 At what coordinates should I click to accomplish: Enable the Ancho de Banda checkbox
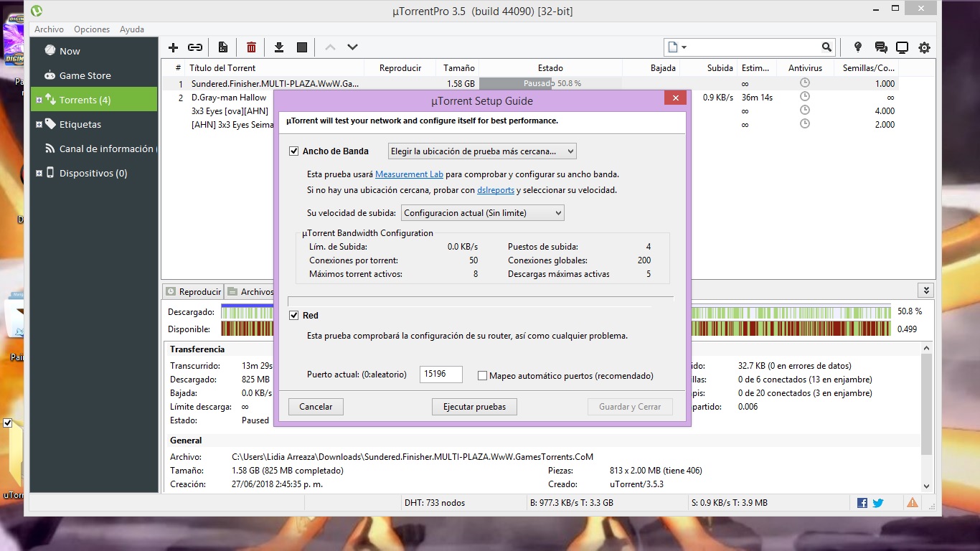click(x=293, y=151)
